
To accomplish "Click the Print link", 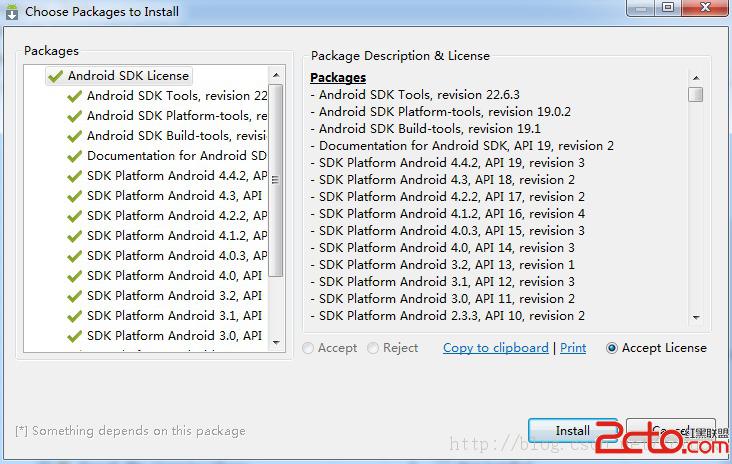I will [573, 348].
